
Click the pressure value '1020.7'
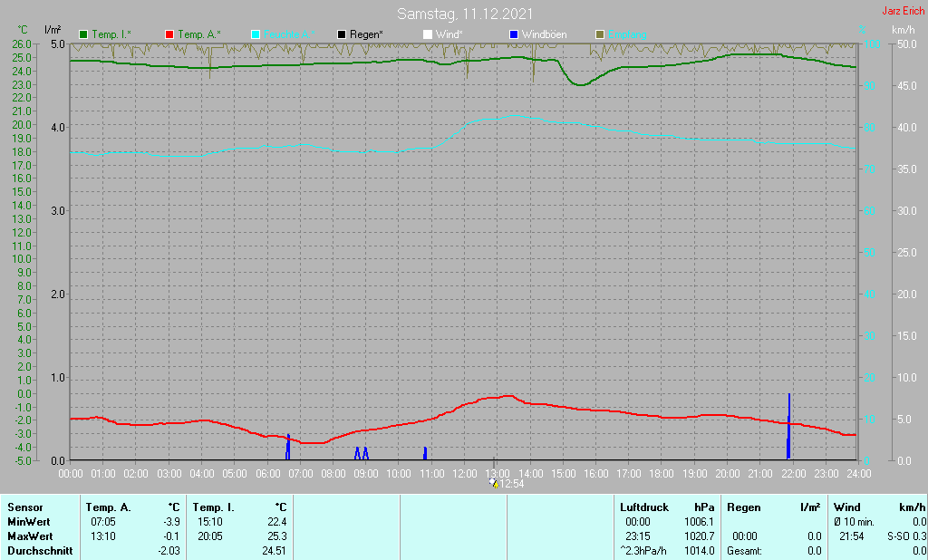point(699,536)
